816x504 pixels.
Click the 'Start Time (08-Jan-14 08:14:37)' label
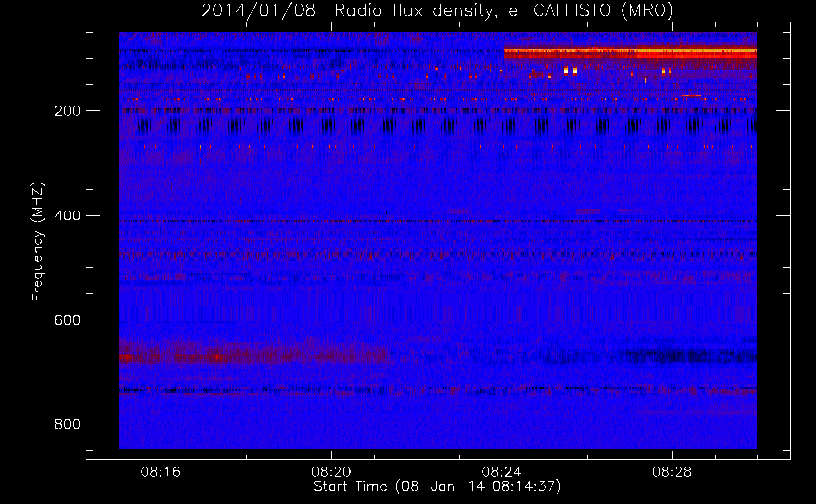[x=437, y=487]
